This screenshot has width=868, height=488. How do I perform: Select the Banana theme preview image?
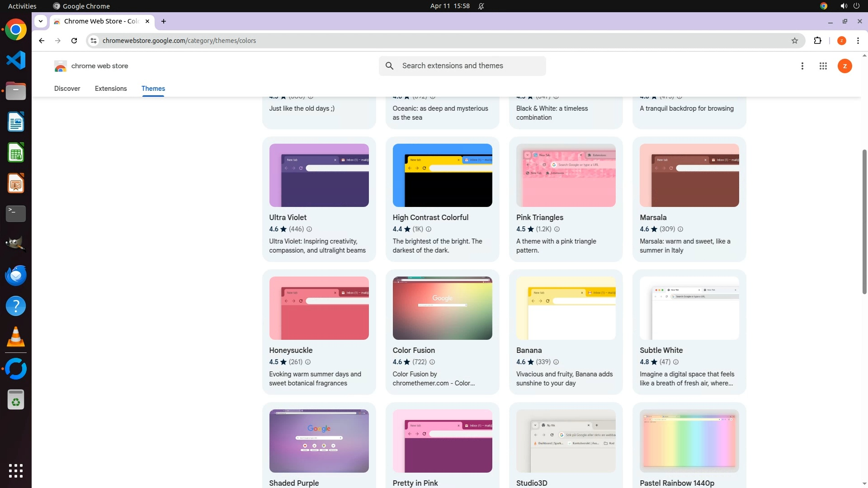(566, 308)
